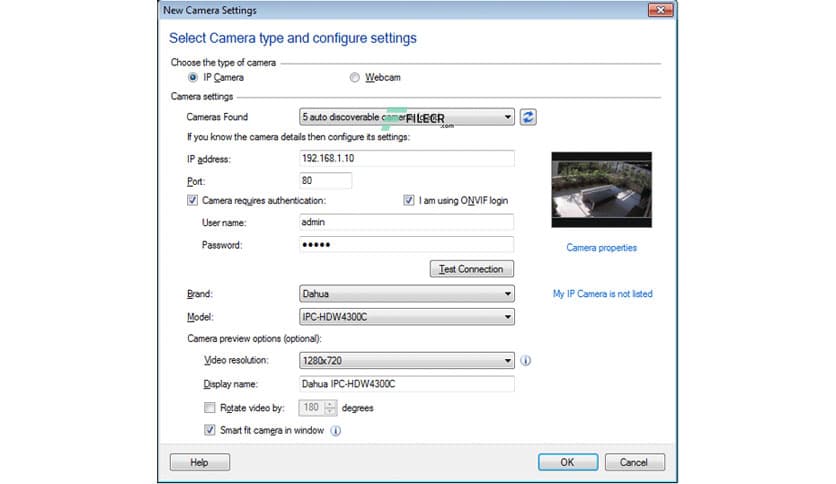The height and width of the screenshot is (484, 836).
Task: Click the OK button
Action: tap(568, 462)
